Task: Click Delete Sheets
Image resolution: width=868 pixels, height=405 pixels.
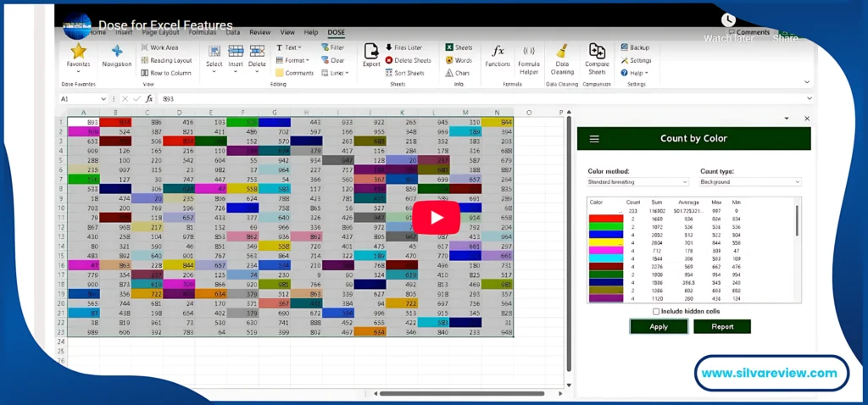Action: [408, 60]
